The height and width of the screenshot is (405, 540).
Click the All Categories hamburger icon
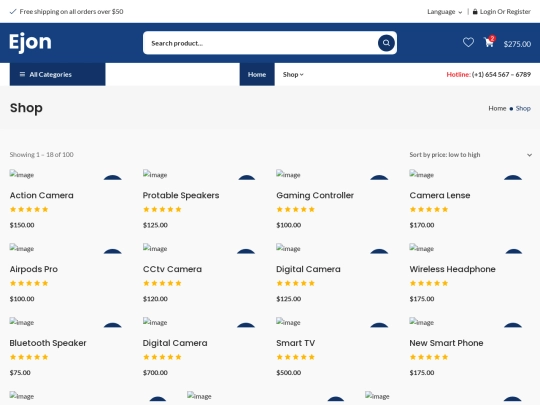coord(22,74)
